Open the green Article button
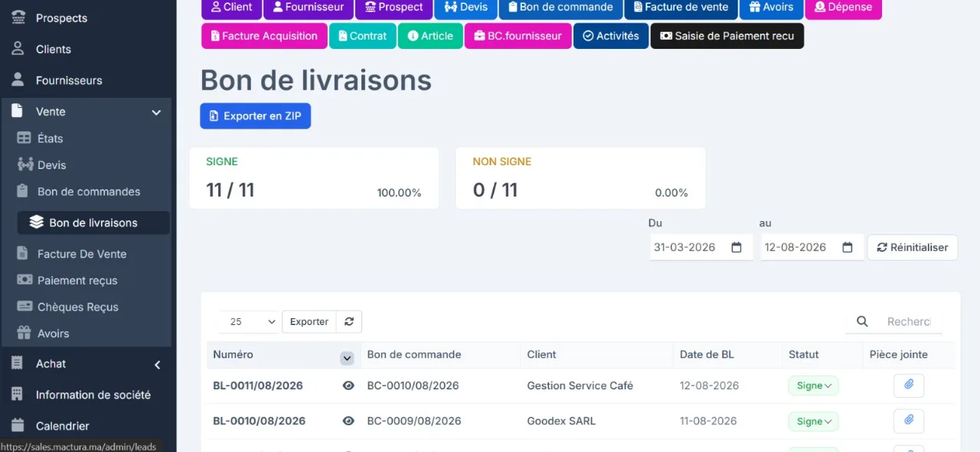980x452 pixels. [x=430, y=36]
